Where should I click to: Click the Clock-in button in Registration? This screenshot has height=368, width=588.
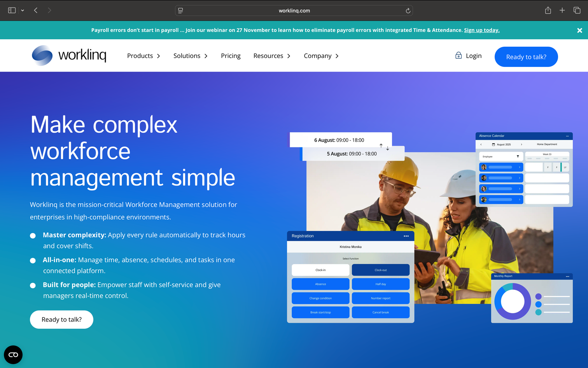point(320,270)
